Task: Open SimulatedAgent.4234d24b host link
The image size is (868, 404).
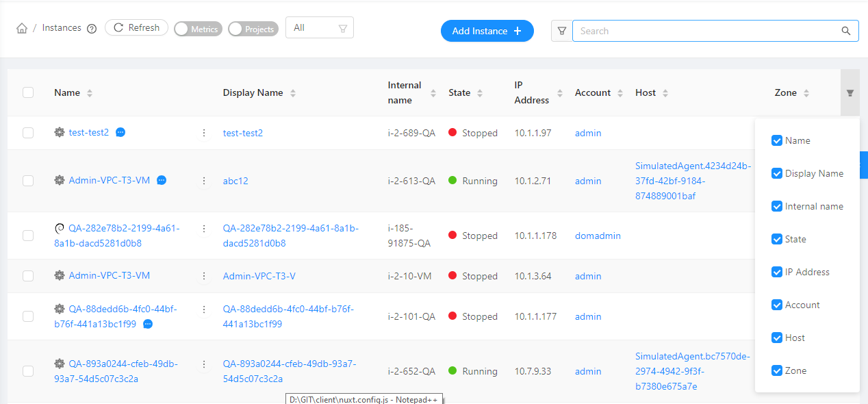Action: point(693,181)
